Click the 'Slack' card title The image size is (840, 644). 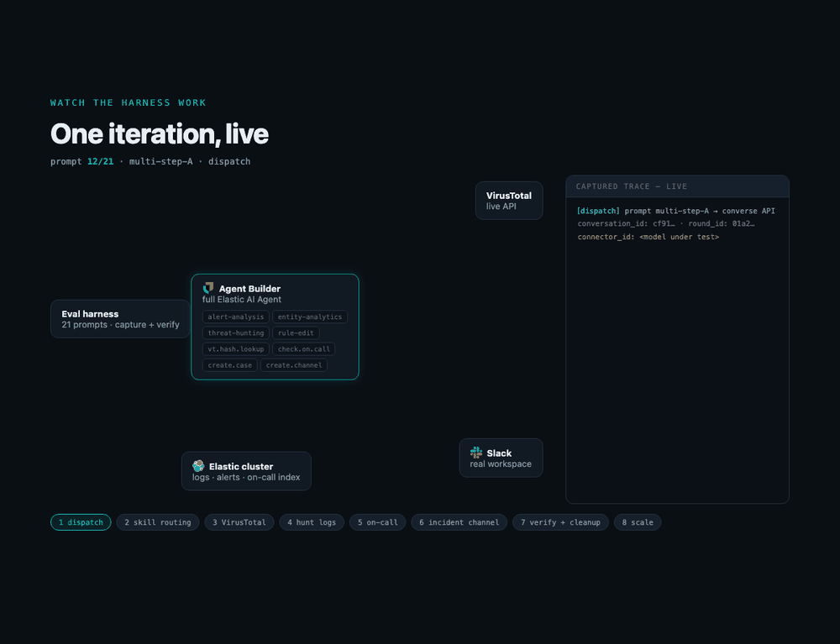coord(499,453)
